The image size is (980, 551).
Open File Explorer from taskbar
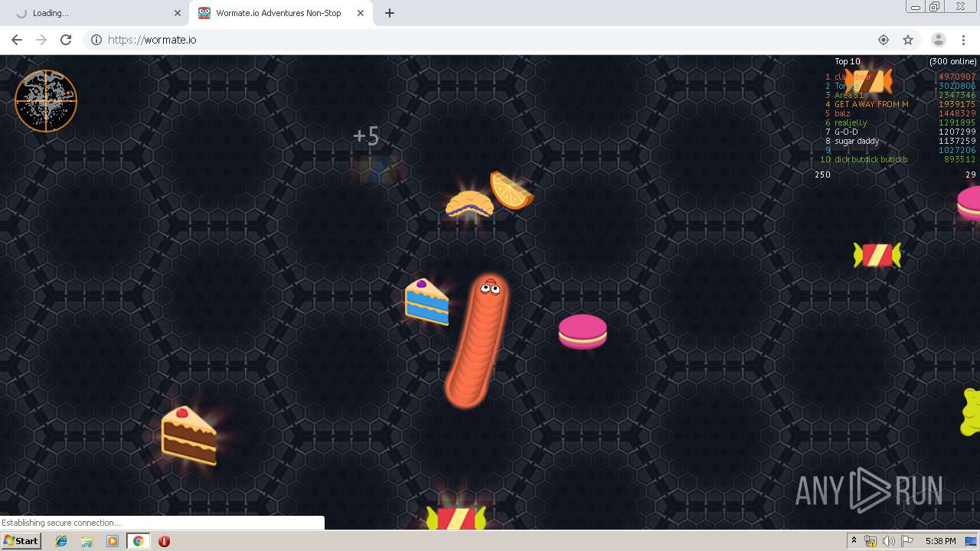coord(87,541)
